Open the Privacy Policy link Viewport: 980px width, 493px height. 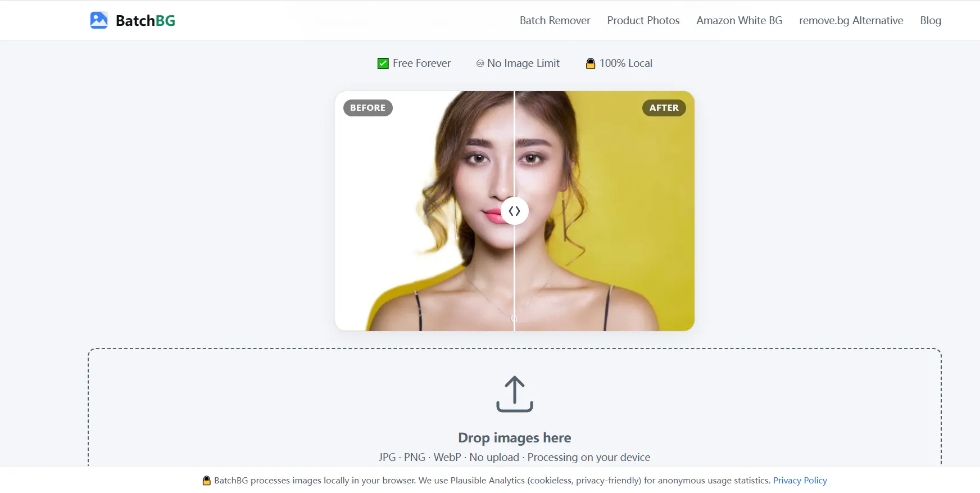pyautogui.click(x=800, y=481)
